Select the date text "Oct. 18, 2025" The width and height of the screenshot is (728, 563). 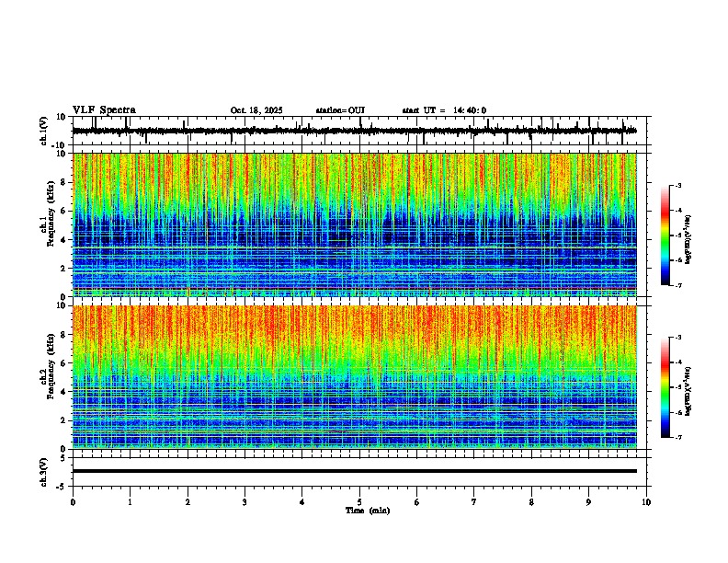pyautogui.click(x=256, y=110)
